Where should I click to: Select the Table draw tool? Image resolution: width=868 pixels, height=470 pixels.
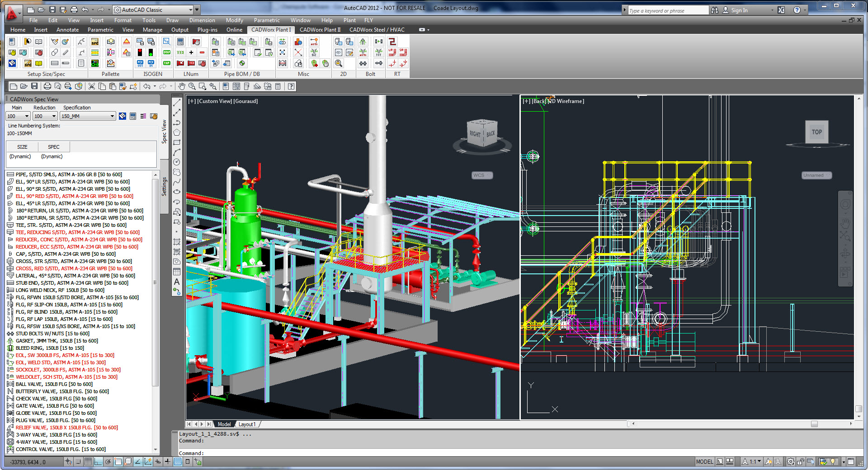tap(177, 272)
